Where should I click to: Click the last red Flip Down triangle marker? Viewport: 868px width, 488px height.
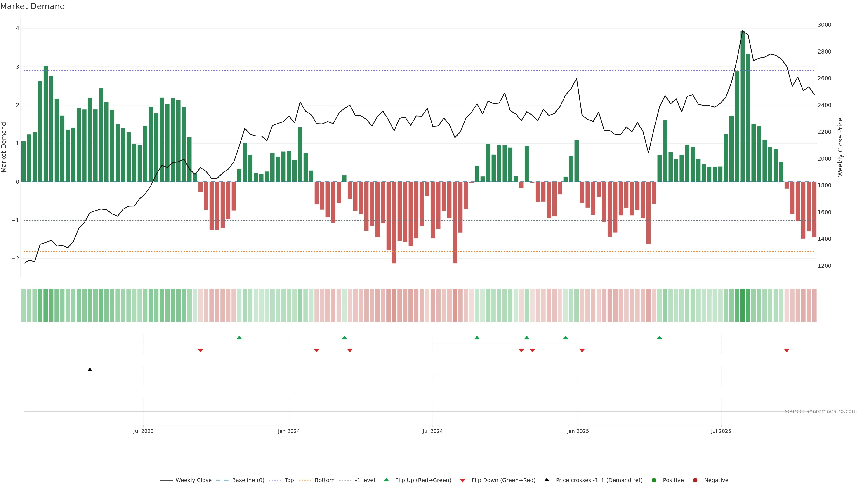[787, 351]
